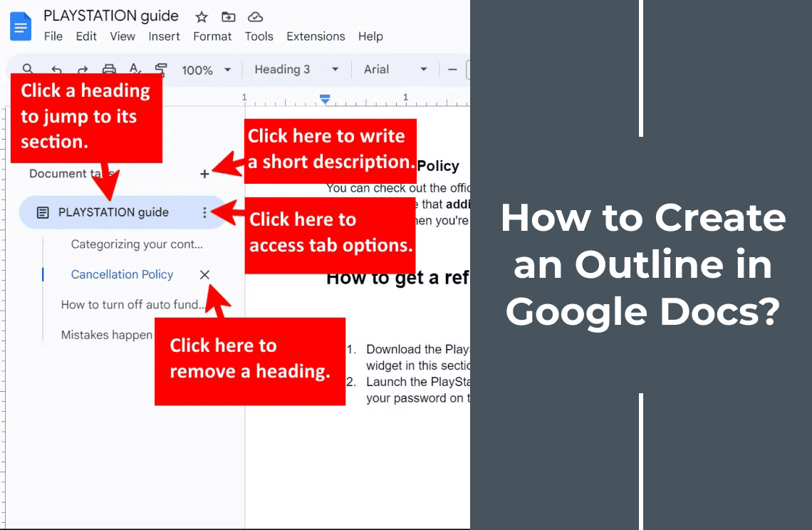812x530 pixels.
Task: Add a new document tab
Action: tap(204, 173)
